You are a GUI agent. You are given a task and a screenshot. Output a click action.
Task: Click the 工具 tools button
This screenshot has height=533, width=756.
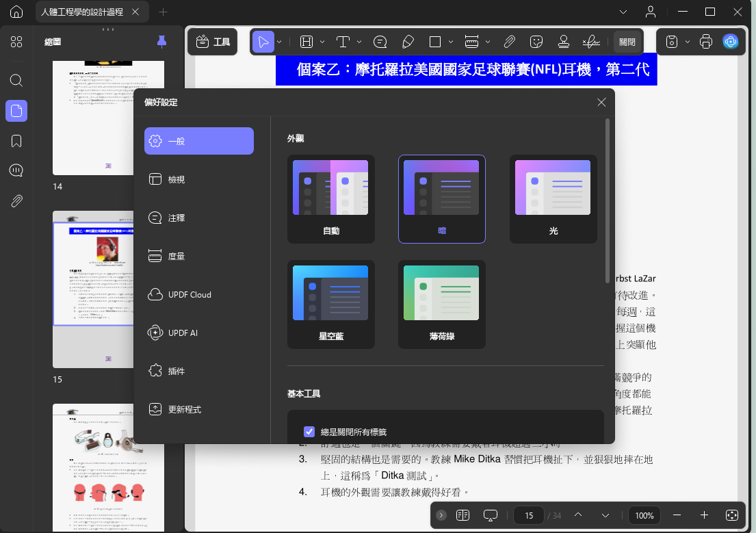coord(213,42)
